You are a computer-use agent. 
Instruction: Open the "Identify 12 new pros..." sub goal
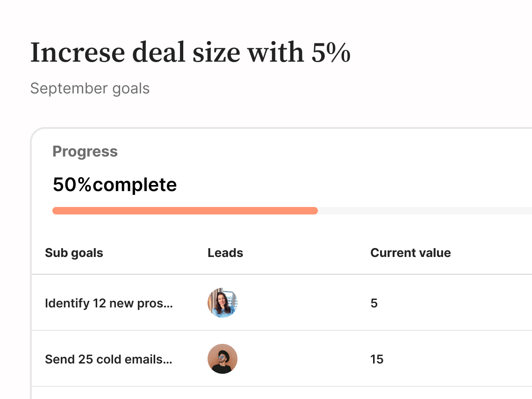coord(109,303)
